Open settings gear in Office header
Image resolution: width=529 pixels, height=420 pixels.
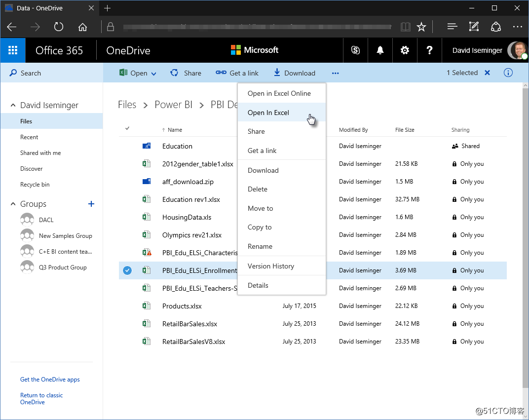pos(405,50)
